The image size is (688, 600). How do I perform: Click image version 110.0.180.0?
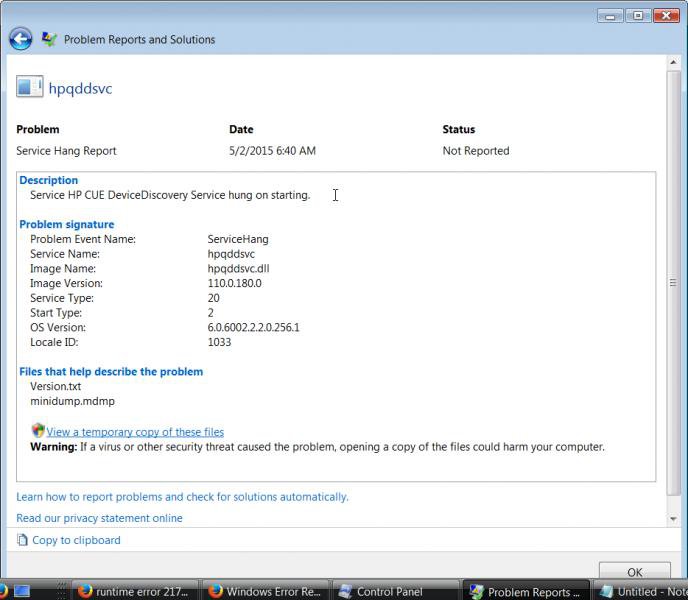[234, 283]
